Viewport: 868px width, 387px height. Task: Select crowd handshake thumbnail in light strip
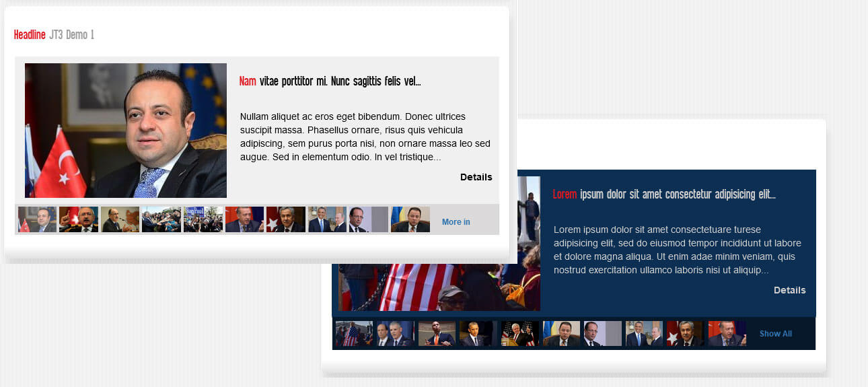coord(161,219)
